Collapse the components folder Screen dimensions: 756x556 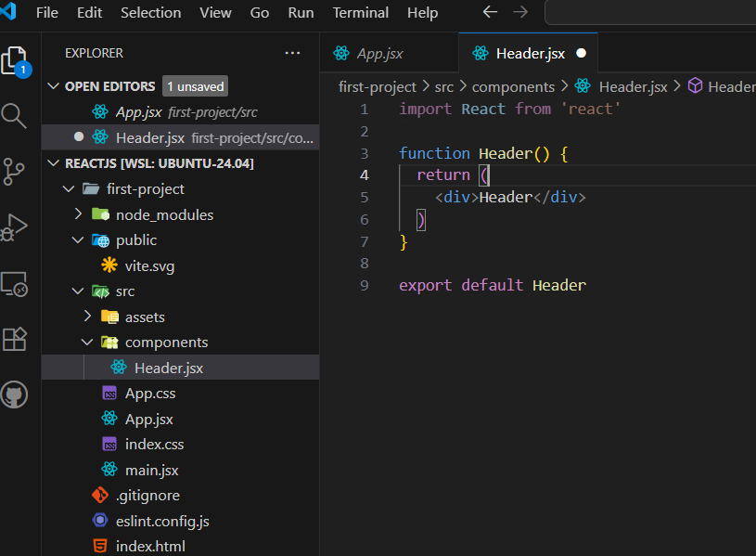[88, 342]
